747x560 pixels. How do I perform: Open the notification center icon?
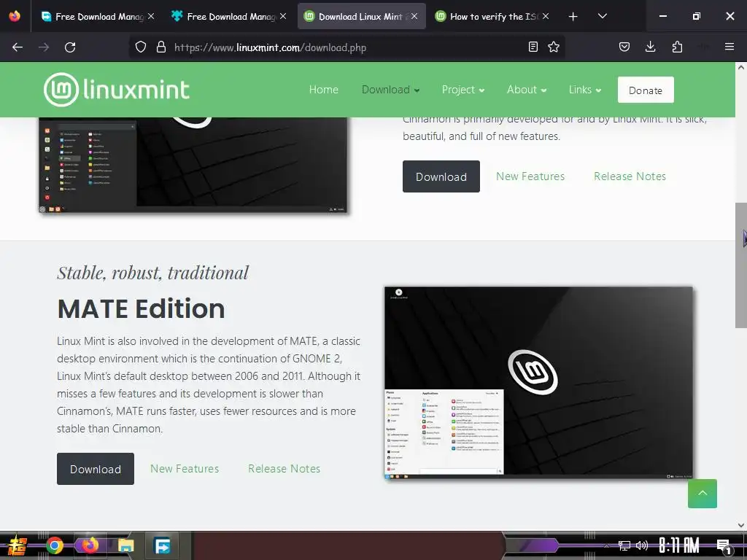(724, 546)
